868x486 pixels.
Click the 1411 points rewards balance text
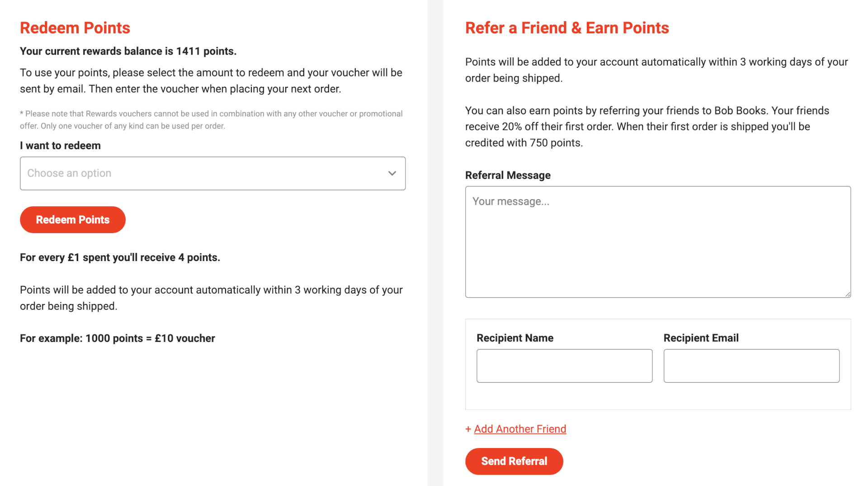[128, 51]
